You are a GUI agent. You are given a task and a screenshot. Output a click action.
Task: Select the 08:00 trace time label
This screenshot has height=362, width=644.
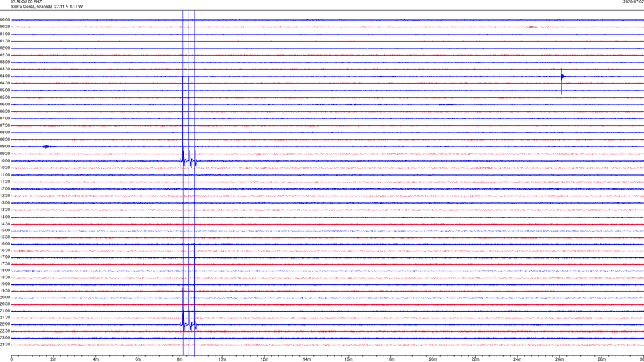(5, 133)
